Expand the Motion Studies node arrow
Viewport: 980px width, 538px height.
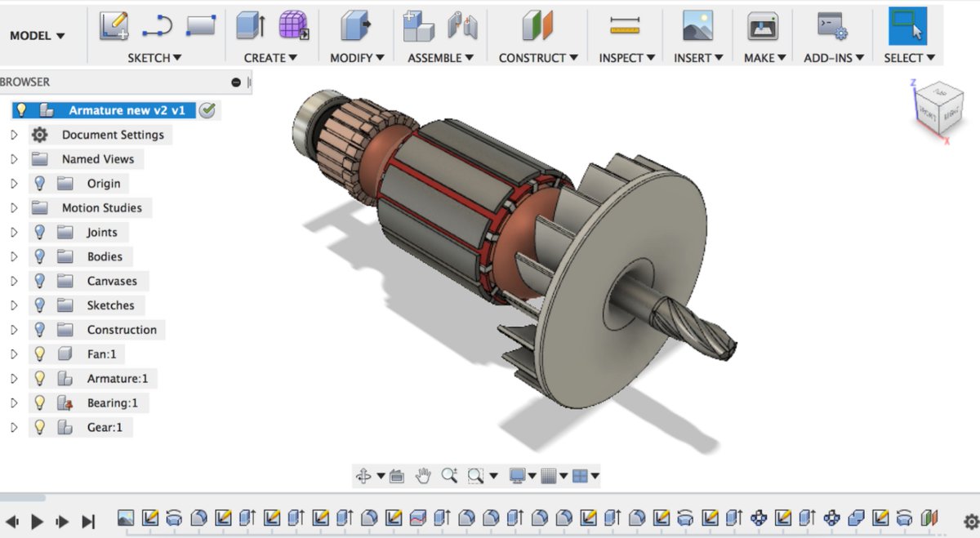coord(14,207)
